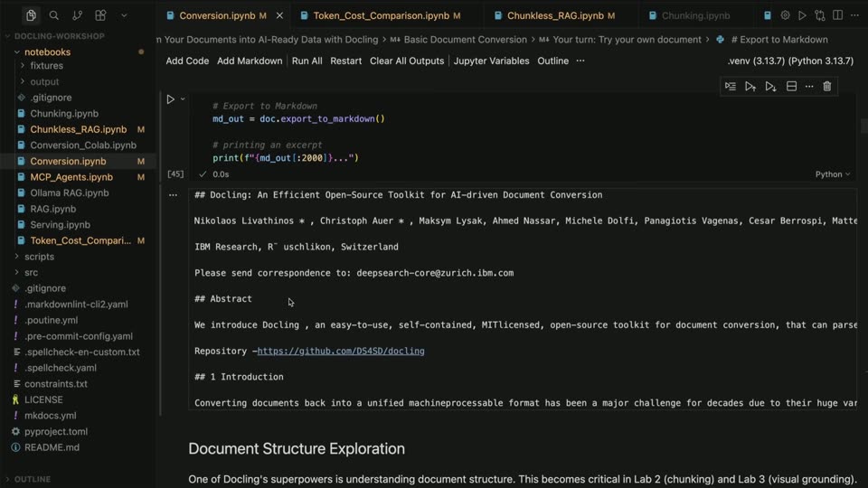Image resolution: width=868 pixels, height=488 pixels.
Task: Open Ollama RAG.ipynb file
Action: tap(70, 193)
